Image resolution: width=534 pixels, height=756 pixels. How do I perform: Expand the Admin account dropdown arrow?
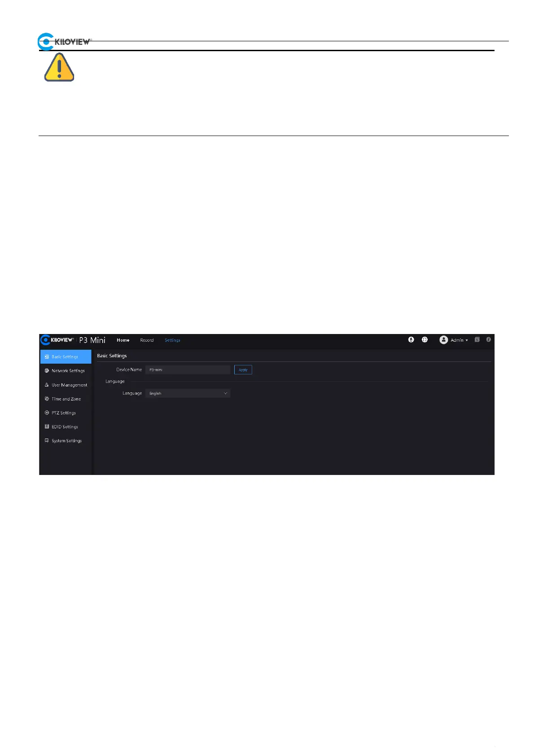point(467,340)
